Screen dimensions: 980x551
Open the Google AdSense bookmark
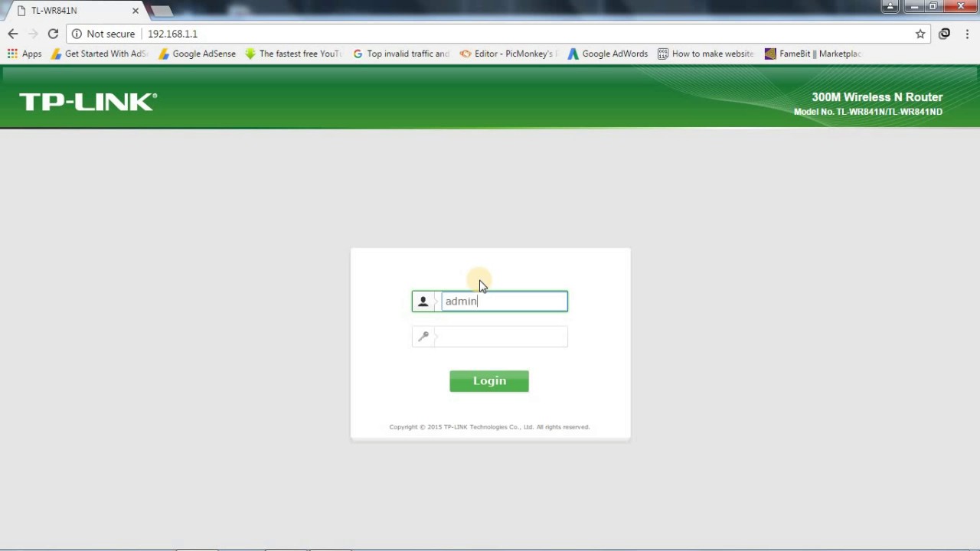click(x=197, y=54)
